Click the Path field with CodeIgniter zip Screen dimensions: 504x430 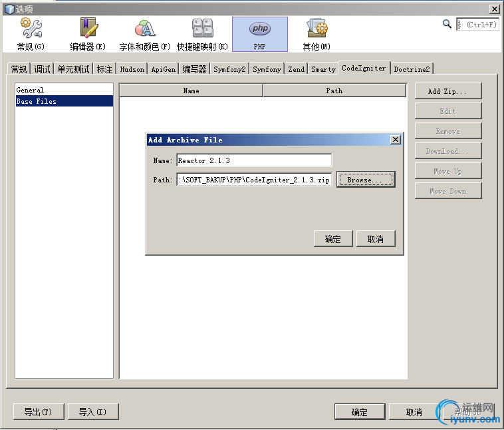tap(254, 180)
